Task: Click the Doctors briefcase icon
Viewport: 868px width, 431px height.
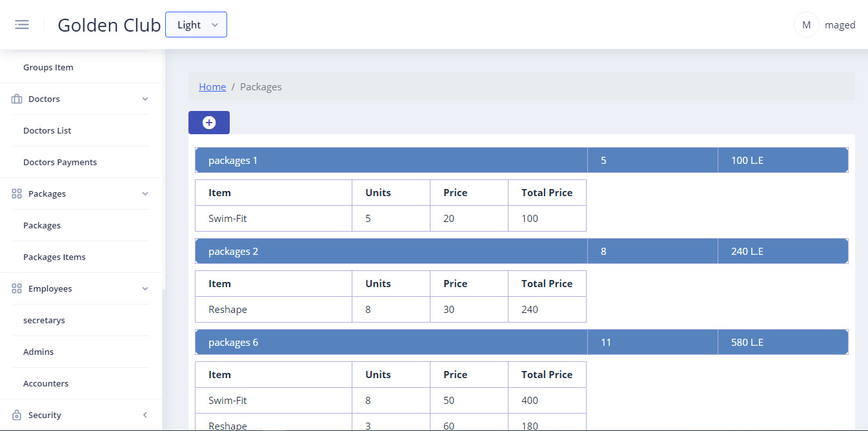Action: [x=17, y=99]
